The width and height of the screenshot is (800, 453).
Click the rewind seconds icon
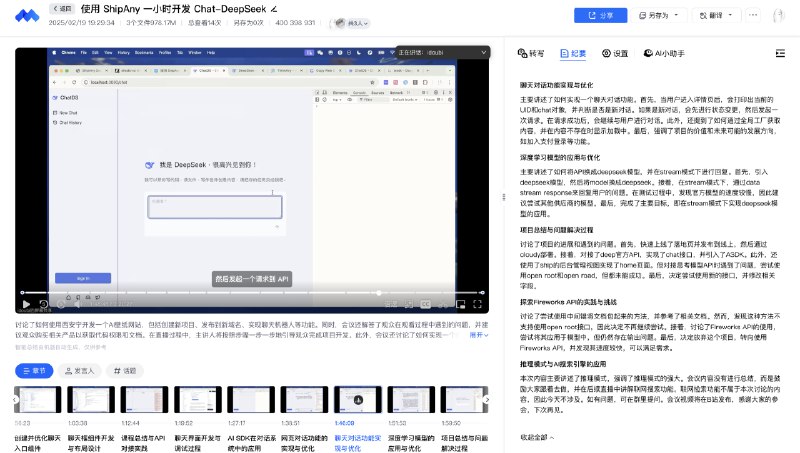tap(44, 304)
